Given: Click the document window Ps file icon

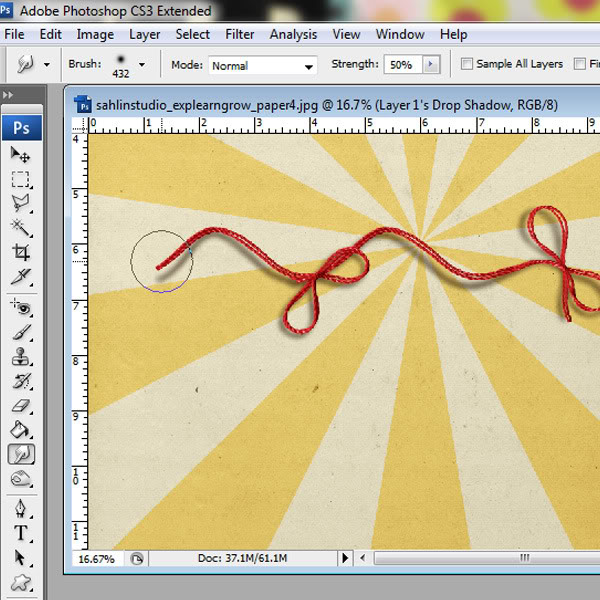Looking at the screenshot, I should coord(83,104).
